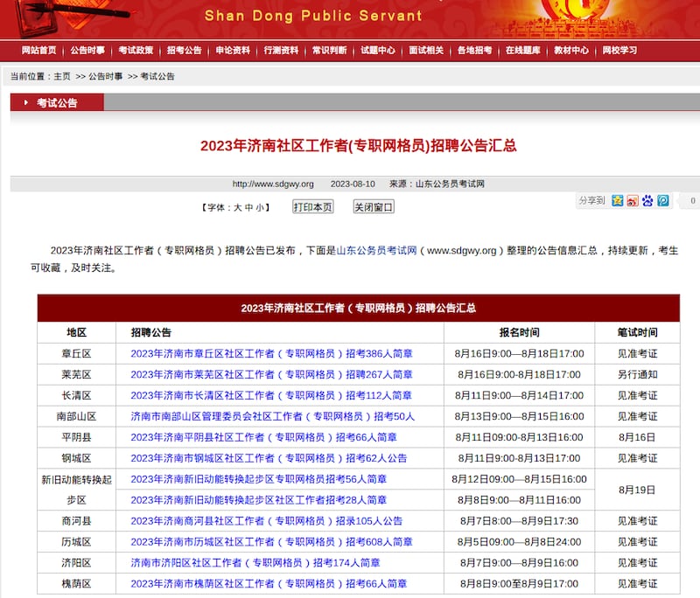The width and height of the screenshot is (700, 598).
Task: Share via the Sohu camera icon
Action: (632, 201)
